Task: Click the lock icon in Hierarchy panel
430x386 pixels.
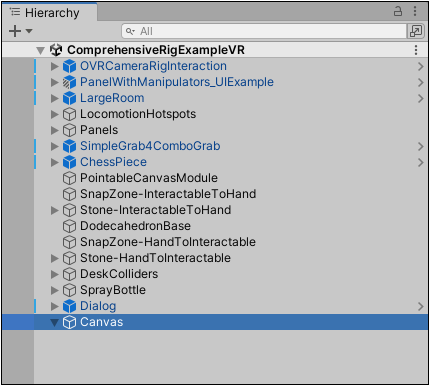Action: point(398,11)
